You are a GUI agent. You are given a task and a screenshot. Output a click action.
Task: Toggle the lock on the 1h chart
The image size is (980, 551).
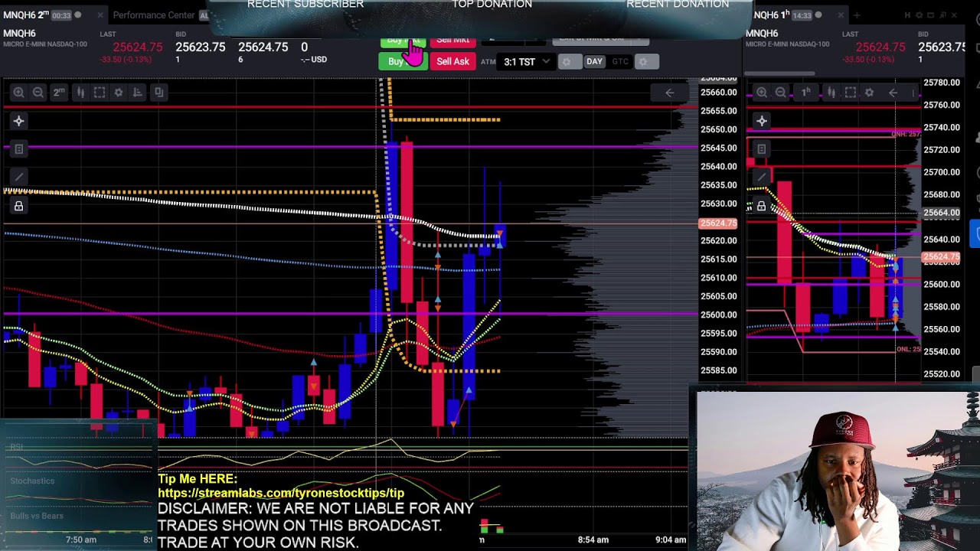(x=761, y=206)
